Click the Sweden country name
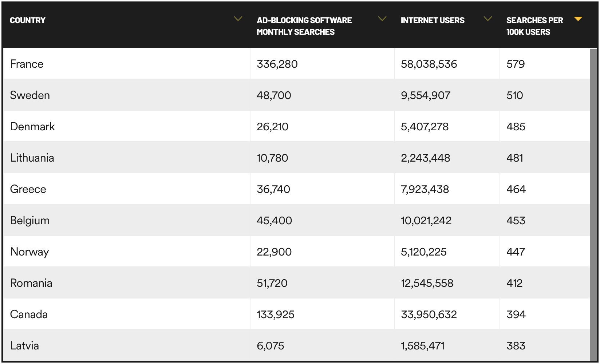This screenshot has height=364, width=600. (30, 95)
